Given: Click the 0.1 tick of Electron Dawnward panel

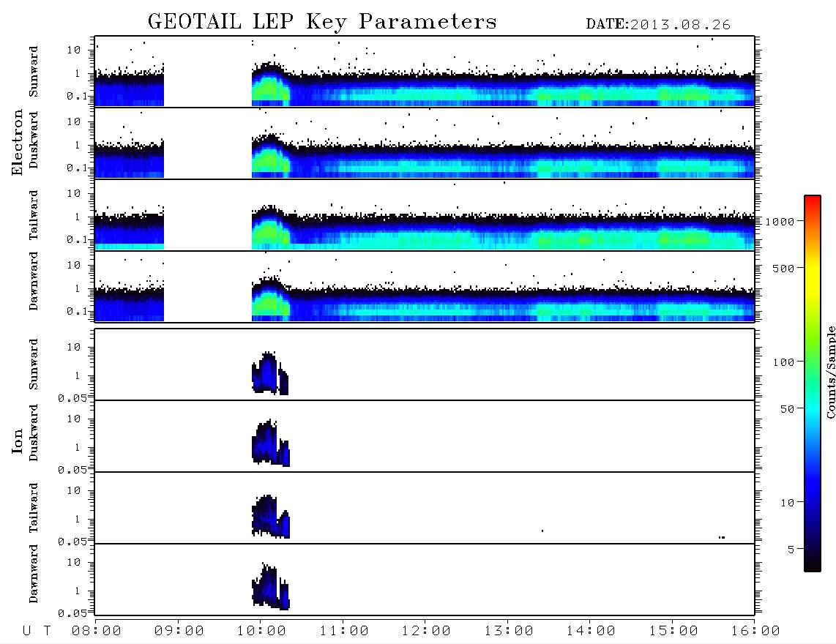Looking at the screenshot, I should click(x=77, y=311).
